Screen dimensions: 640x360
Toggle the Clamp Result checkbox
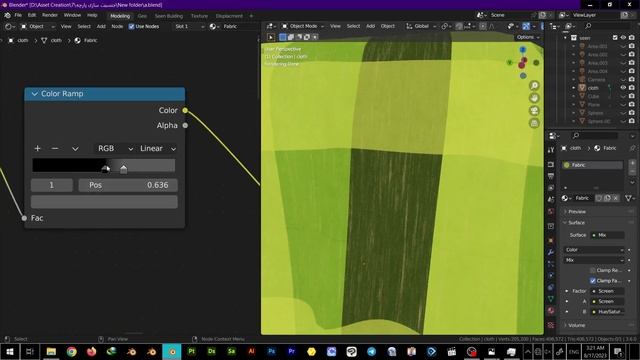coord(593,270)
